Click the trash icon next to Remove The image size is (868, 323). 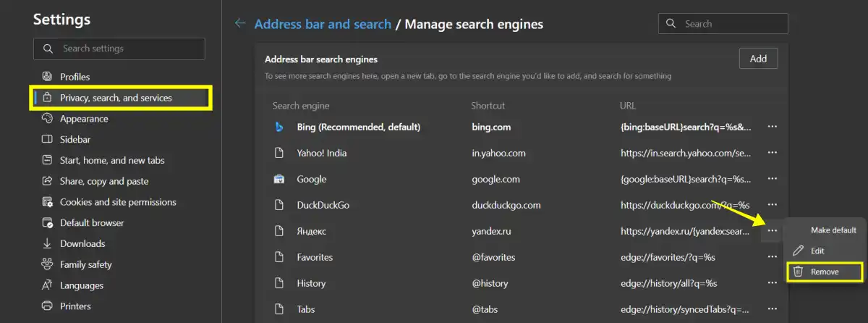pos(799,272)
